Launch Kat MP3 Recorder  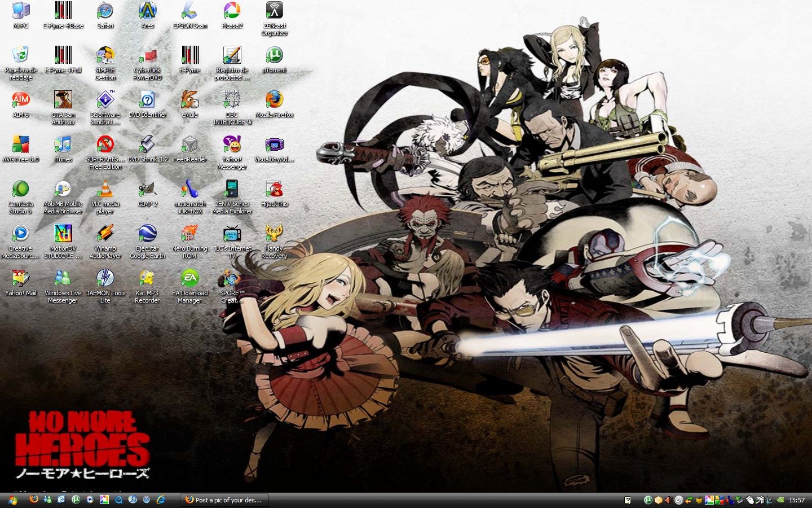[148, 286]
